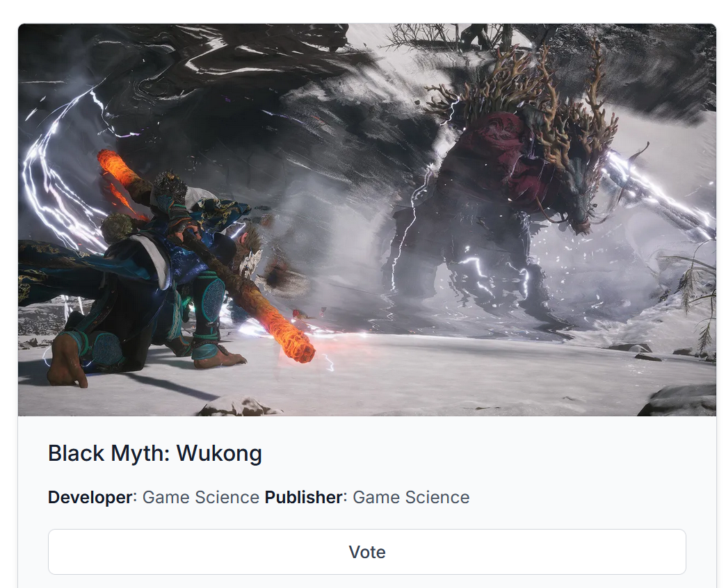The height and width of the screenshot is (588, 726).
Task: Click Game Science next to Publisher
Action: pos(411,498)
